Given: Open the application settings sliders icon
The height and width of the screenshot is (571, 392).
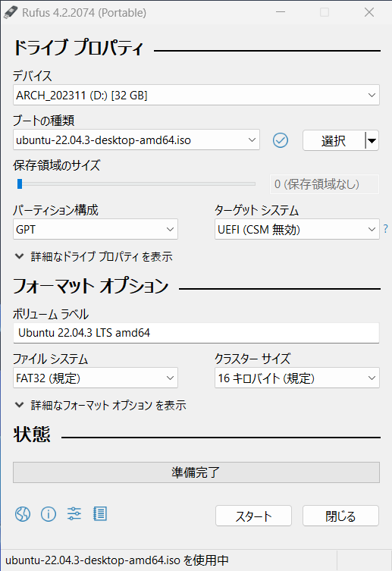Looking at the screenshot, I should [74, 513].
